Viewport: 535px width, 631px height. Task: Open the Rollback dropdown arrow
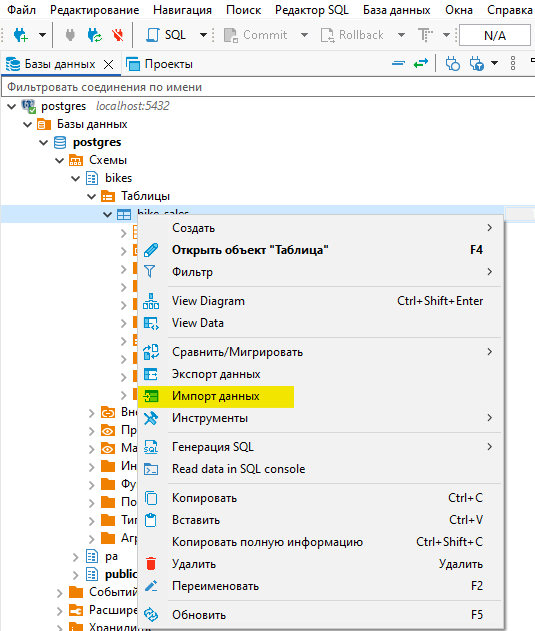pos(401,35)
